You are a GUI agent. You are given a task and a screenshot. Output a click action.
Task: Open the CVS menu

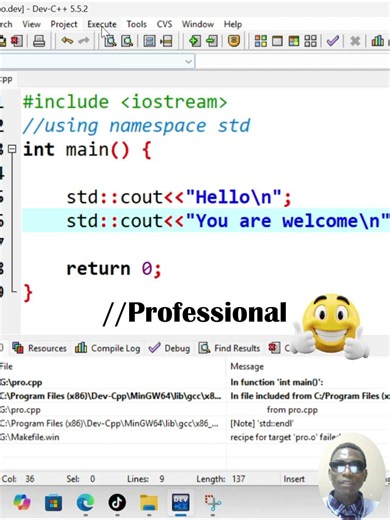(x=164, y=24)
